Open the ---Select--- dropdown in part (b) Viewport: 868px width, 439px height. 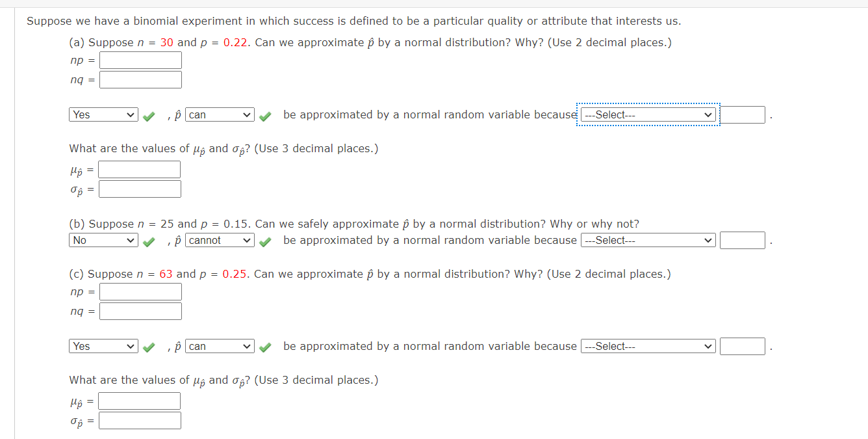click(647, 240)
